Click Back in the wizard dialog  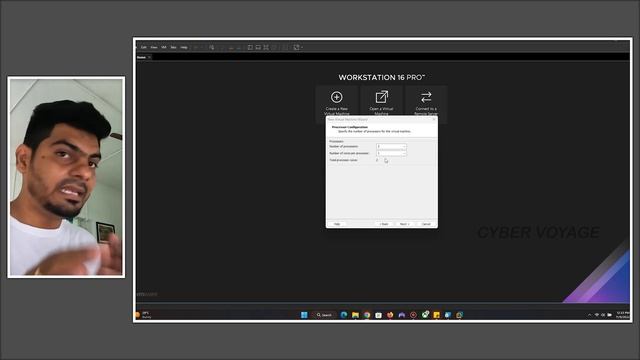coord(384,224)
